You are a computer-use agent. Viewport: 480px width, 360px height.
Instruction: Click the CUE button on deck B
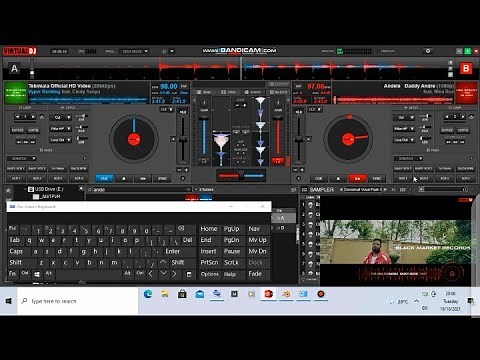(x=319, y=179)
